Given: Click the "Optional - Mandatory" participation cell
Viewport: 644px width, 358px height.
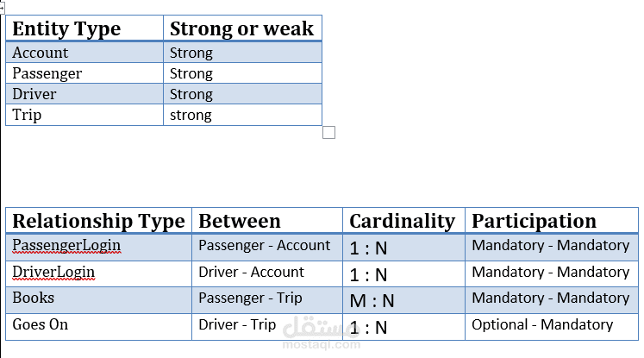Looking at the screenshot, I should 541,325.
